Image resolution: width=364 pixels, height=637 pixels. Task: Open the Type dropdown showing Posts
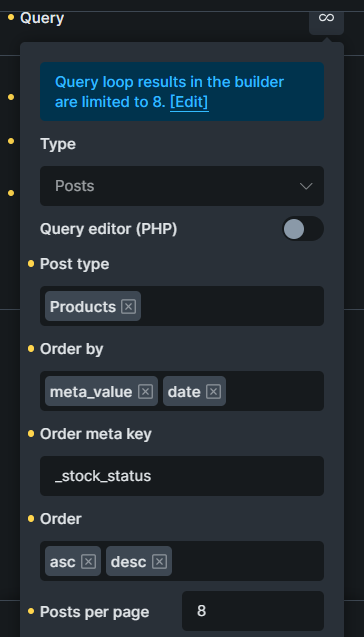click(x=182, y=186)
